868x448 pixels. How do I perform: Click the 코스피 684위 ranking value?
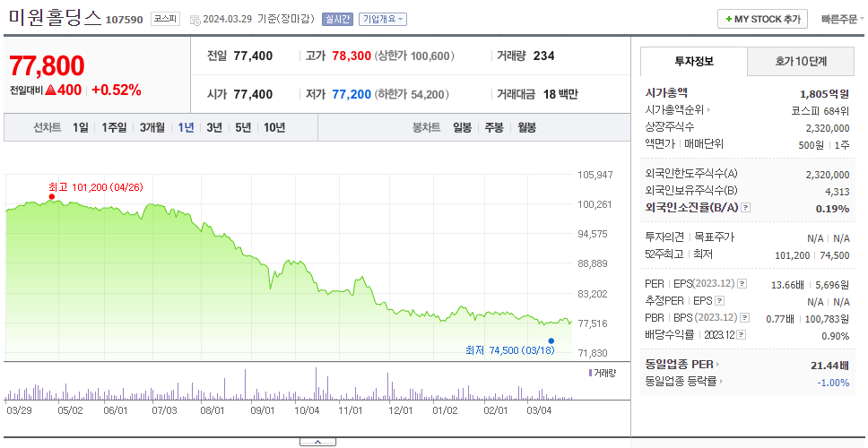tap(820, 110)
